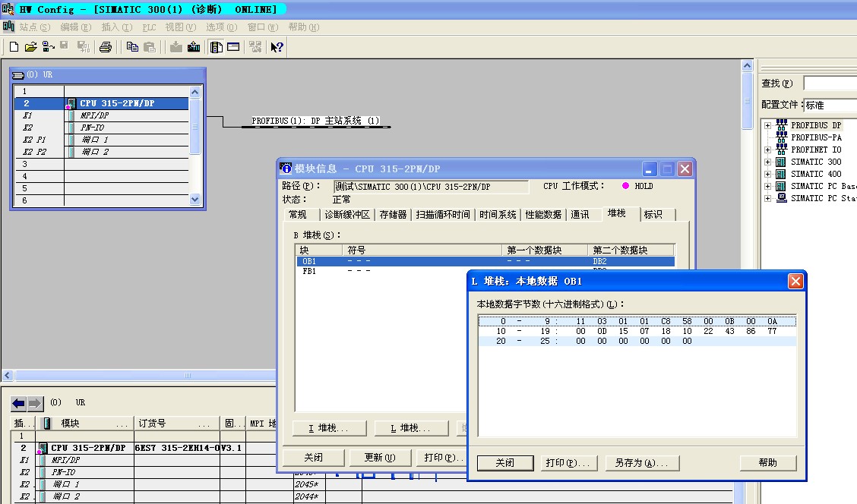Image resolution: width=857 pixels, height=504 pixels.
Task: Click the rack list scroll up arrow
Action: tap(195, 92)
